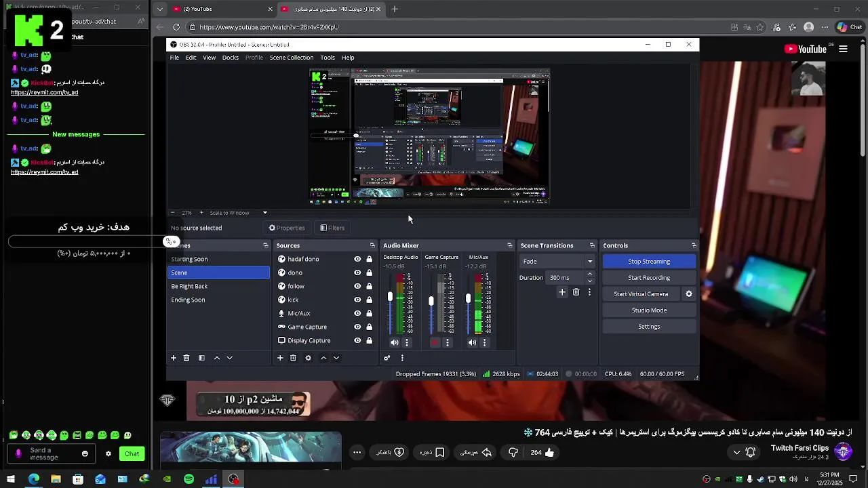Pop out the Scenes dock panel
Image resolution: width=868 pixels, height=488 pixels.
pos(265,245)
